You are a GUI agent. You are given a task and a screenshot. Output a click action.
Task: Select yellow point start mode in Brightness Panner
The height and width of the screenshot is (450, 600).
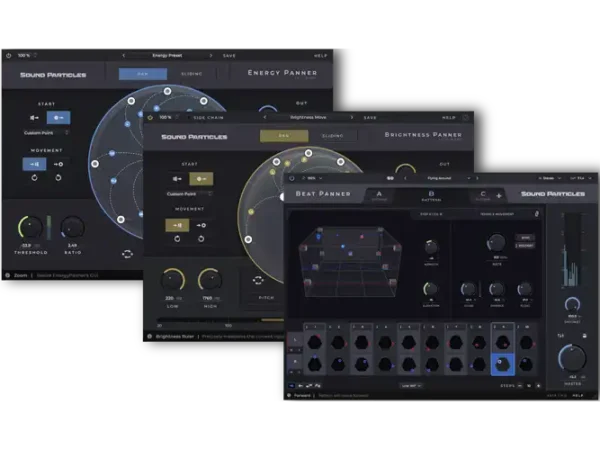point(201,179)
